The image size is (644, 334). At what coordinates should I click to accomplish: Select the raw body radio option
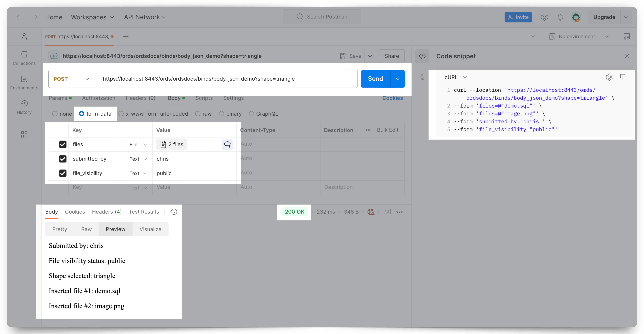(x=198, y=114)
